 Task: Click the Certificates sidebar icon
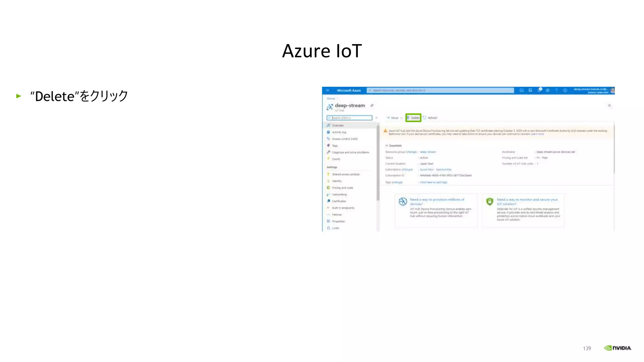click(328, 201)
